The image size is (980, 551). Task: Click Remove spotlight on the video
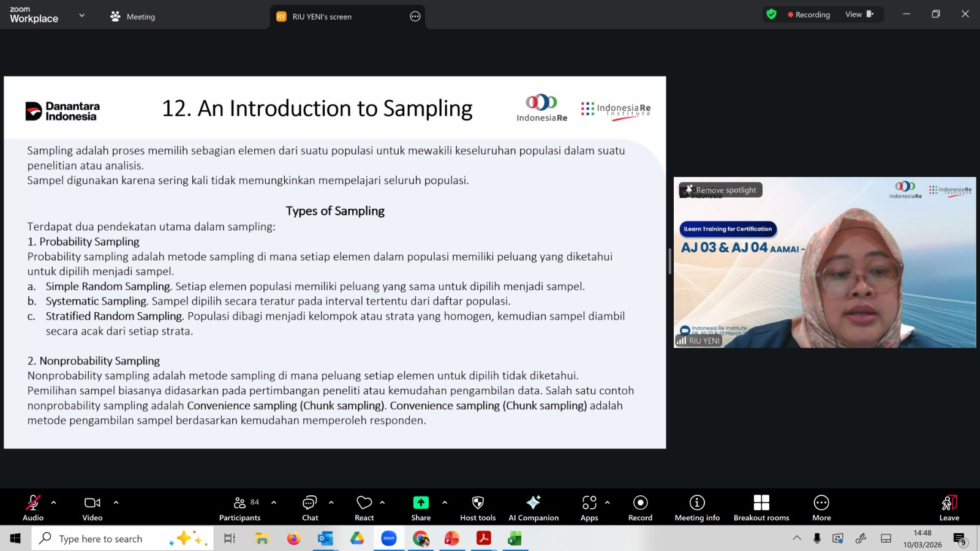pyautogui.click(x=721, y=190)
